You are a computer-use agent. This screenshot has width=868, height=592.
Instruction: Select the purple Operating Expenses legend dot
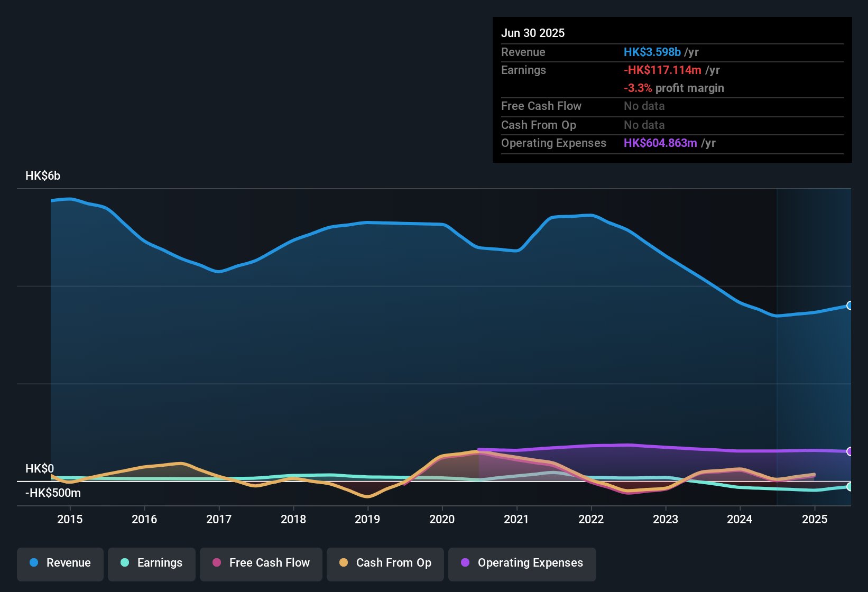click(x=465, y=563)
